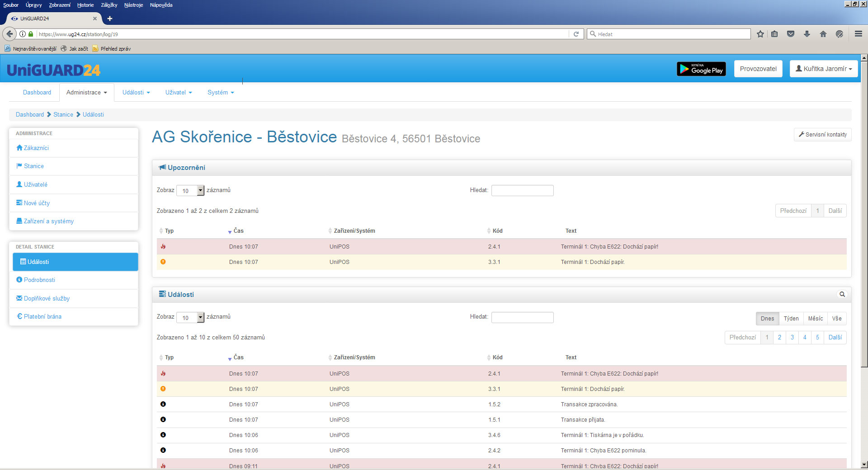This screenshot has height=470, width=868.
Task: Select the Týden time filter
Action: [x=791, y=319]
